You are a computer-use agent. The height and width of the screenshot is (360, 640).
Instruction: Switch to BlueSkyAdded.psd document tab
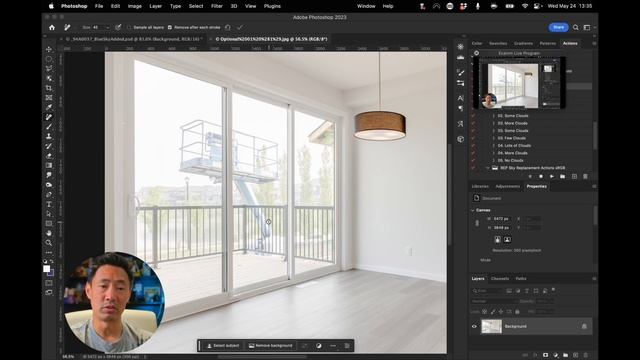[x=134, y=39]
